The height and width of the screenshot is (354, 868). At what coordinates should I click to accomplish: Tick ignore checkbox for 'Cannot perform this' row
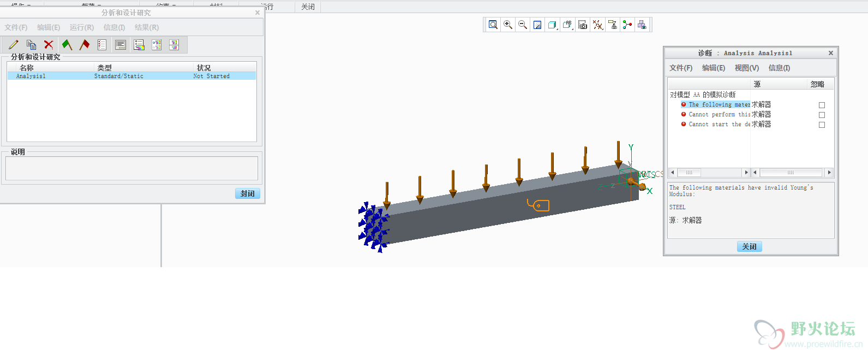click(x=822, y=115)
